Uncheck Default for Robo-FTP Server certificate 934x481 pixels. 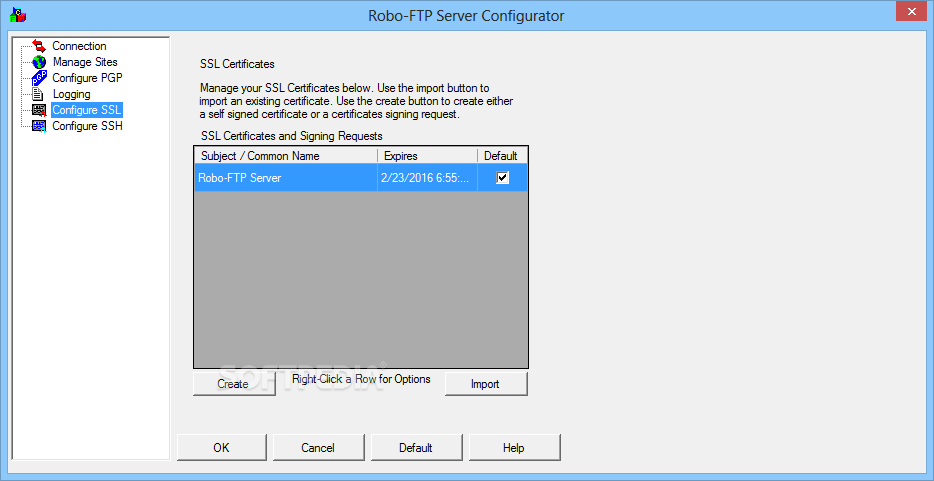[503, 177]
